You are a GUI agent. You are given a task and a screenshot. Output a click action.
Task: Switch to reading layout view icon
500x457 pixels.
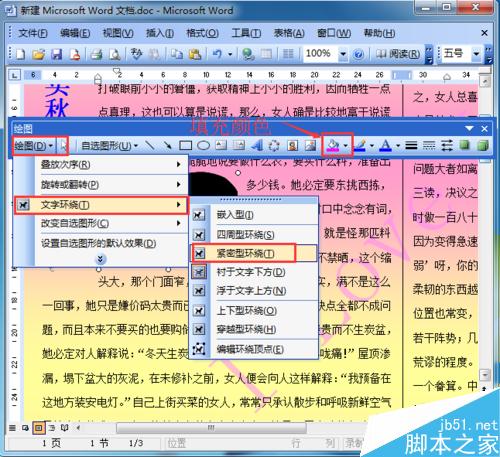pyautogui.click(x=64, y=427)
